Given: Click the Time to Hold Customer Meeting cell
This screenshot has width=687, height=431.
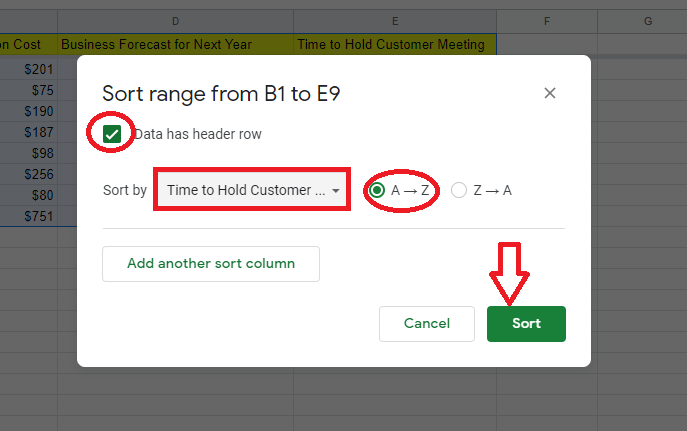Looking at the screenshot, I should click(396, 44).
